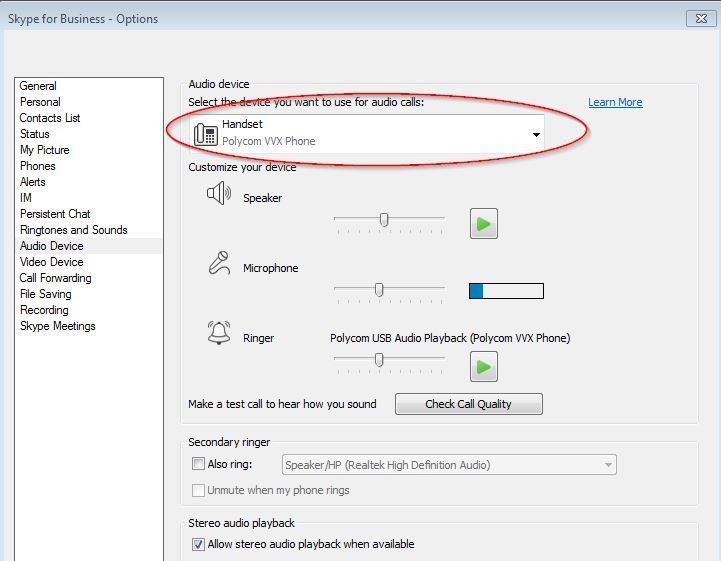
Task: Click Polycom USB Audio Playback ringer label
Action: pos(450,338)
